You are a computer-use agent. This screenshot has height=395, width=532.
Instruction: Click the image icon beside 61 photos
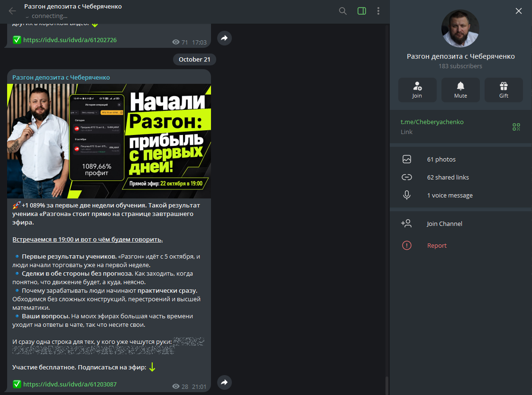click(407, 159)
